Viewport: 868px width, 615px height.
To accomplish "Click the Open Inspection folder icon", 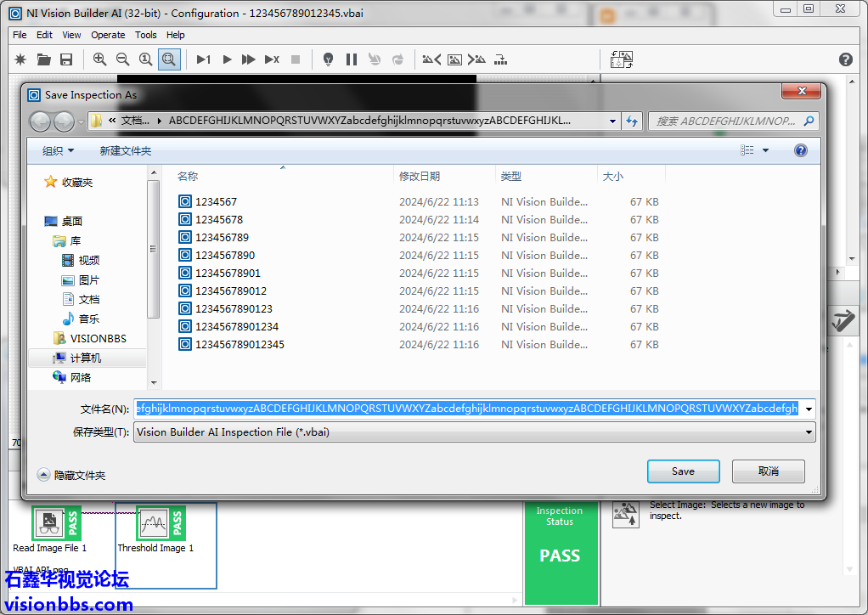I will [43, 59].
